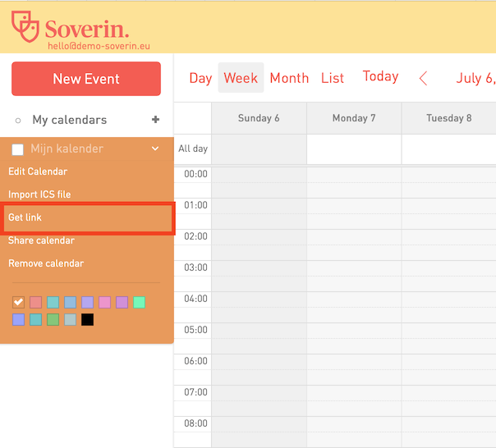Image resolution: width=496 pixels, height=448 pixels.
Task: Pick the salmon red color swatch
Action: (x=36, y=302)
